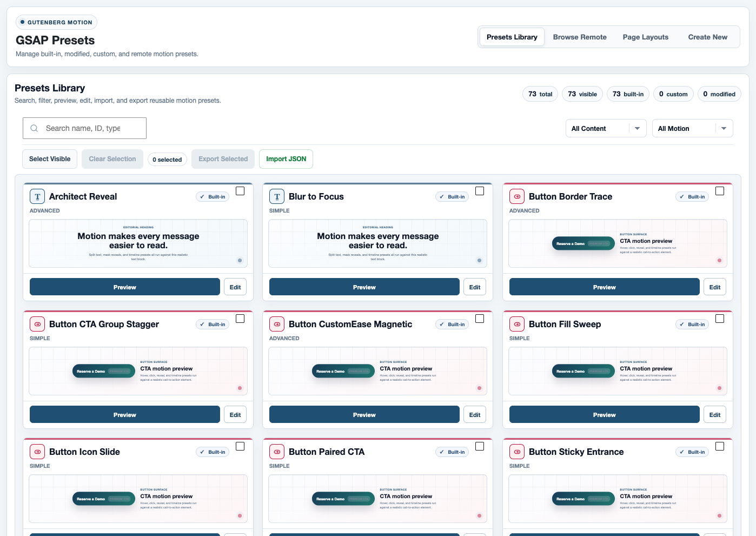Tick the Button Border Trace checkbox

click(x=720, y=191)
